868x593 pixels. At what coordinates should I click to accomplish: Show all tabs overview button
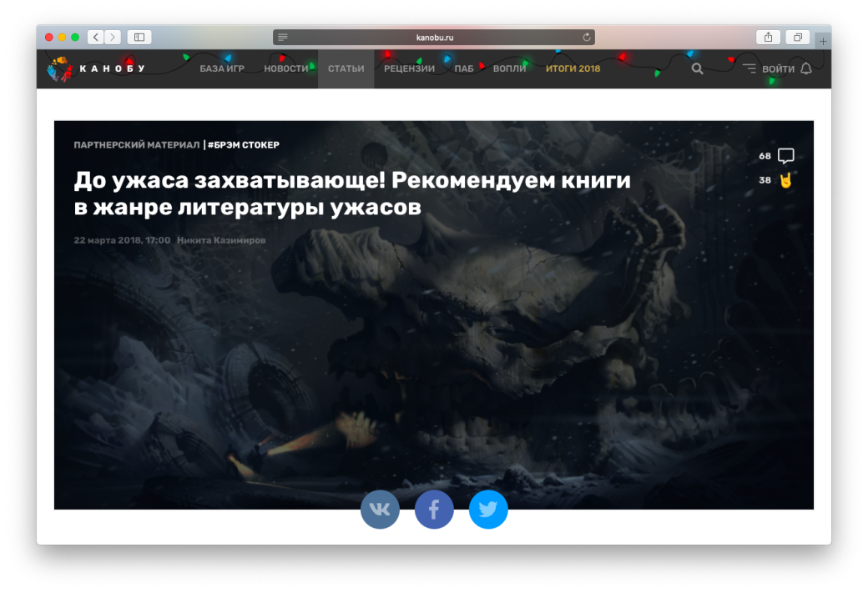[798, 37]
